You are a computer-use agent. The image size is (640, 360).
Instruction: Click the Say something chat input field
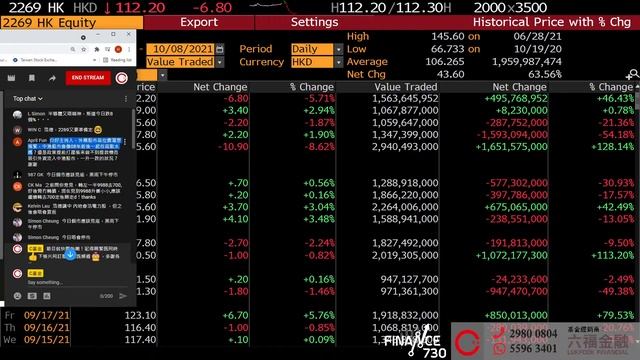(77, 282)
